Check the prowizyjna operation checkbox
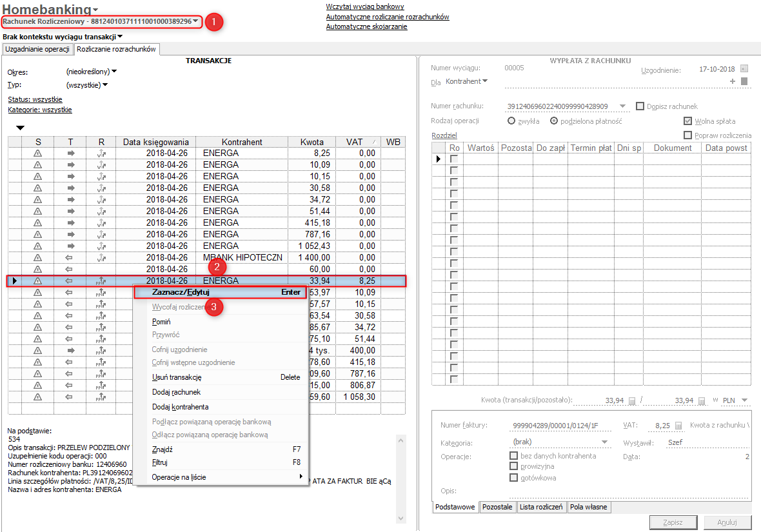Viewport: 761px width, 532px height. coord(513,466)
